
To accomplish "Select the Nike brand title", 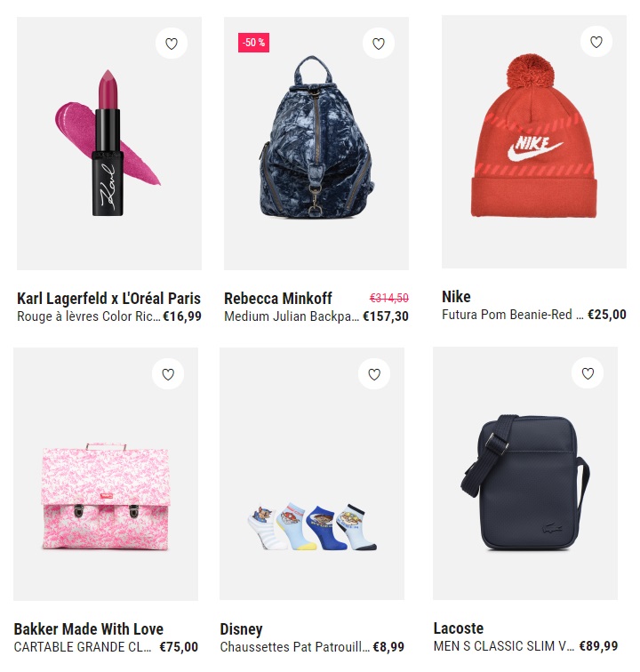I will [456, 297].
